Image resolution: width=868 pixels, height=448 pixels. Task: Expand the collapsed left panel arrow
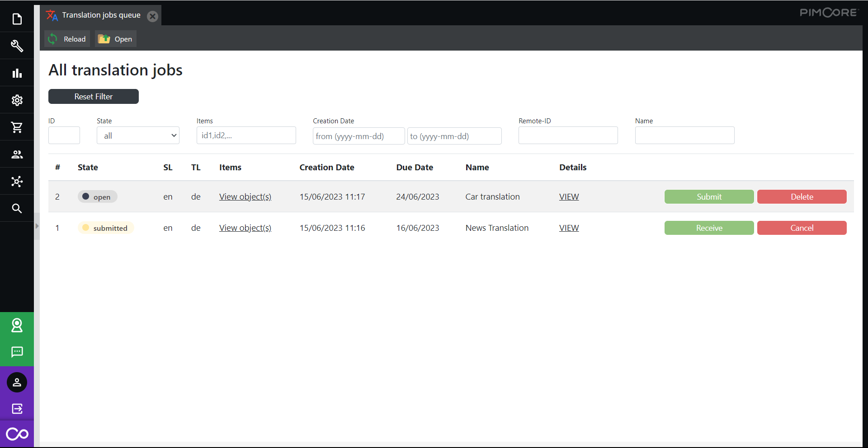pos(37,226)
